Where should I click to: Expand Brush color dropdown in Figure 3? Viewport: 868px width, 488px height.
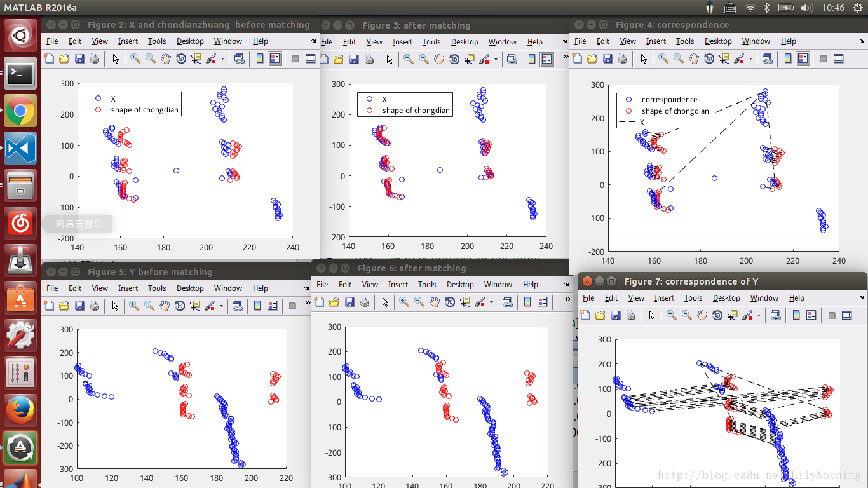click(497, 59)
